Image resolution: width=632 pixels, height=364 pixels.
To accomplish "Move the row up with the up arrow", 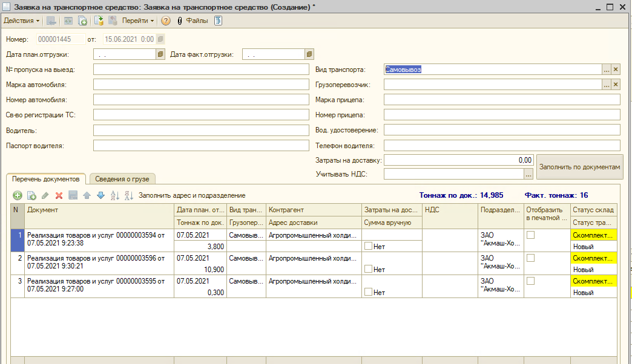I will pyautogui.click(x=87, y=196).
